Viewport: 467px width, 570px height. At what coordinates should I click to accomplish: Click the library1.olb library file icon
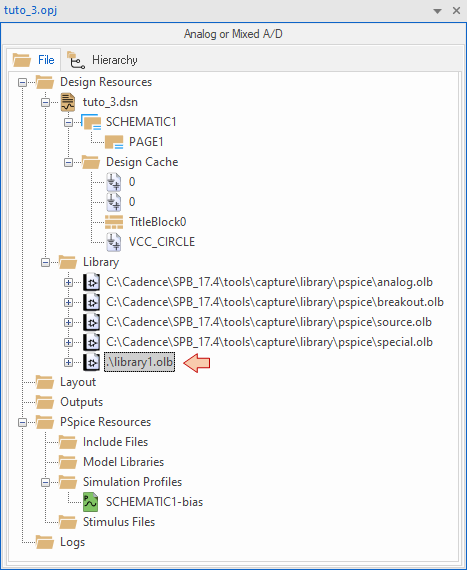[x=91, y=362]
